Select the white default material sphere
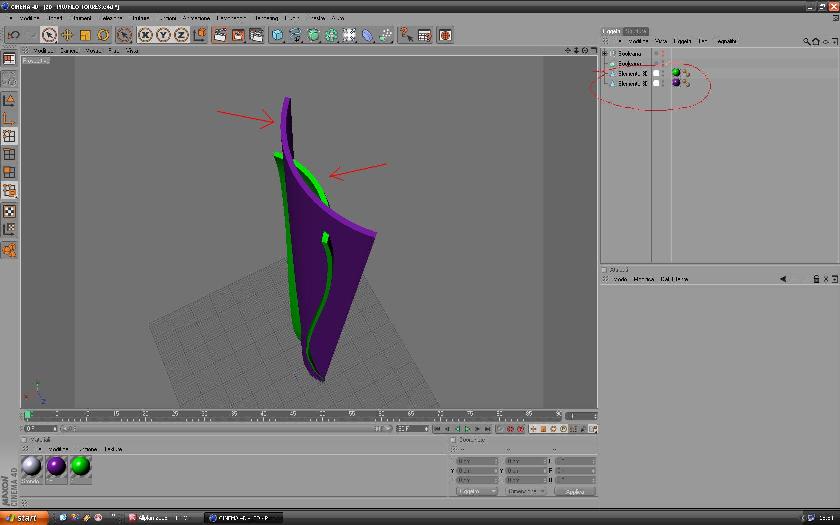840x525 pixels. [32, 467]
